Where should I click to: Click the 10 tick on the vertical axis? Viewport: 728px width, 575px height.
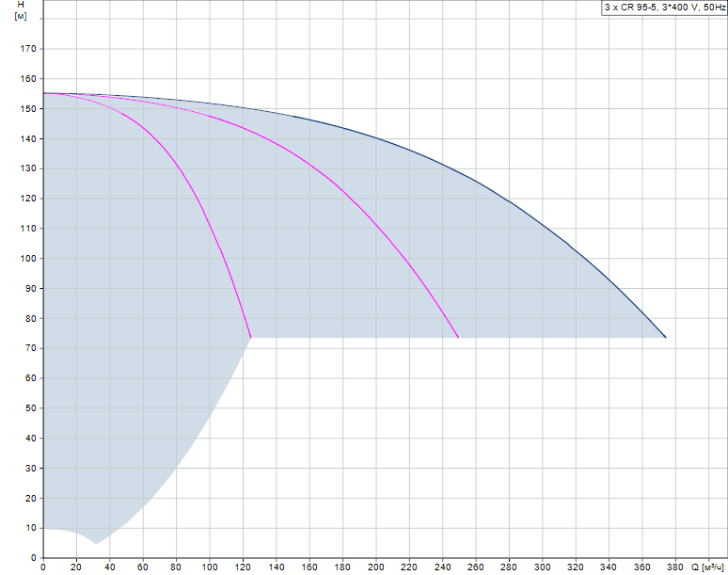(31, 528)
